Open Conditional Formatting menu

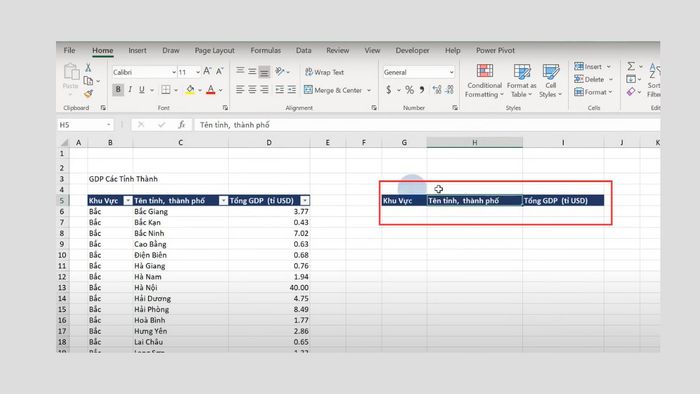click(x=484, y=81)
